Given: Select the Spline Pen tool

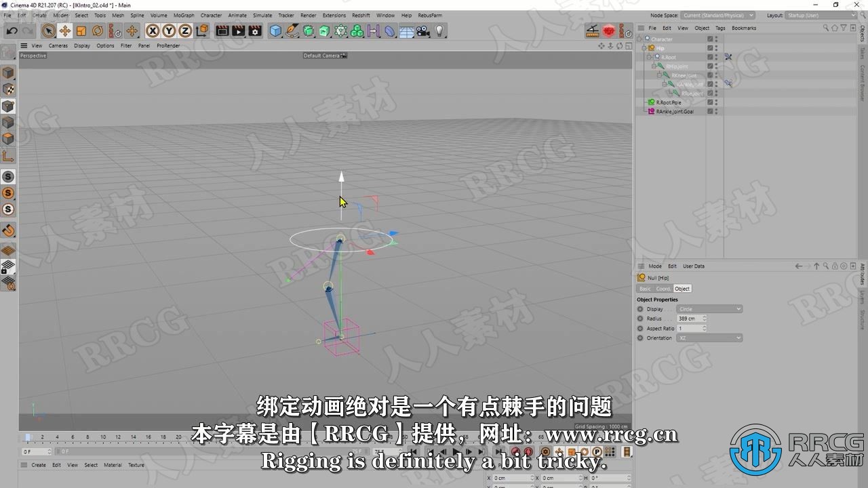Looking at the screenshot, I should (x=292, y=30).
